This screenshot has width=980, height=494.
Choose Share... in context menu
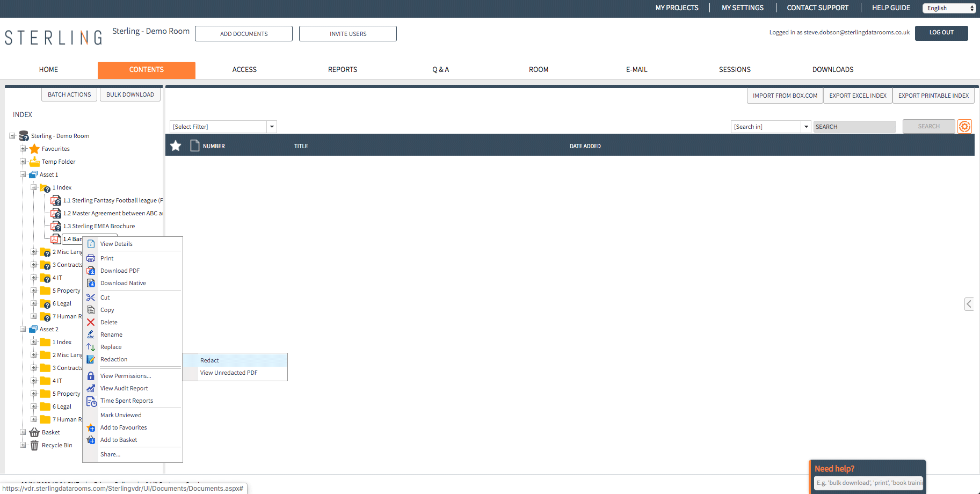point(133,454)
